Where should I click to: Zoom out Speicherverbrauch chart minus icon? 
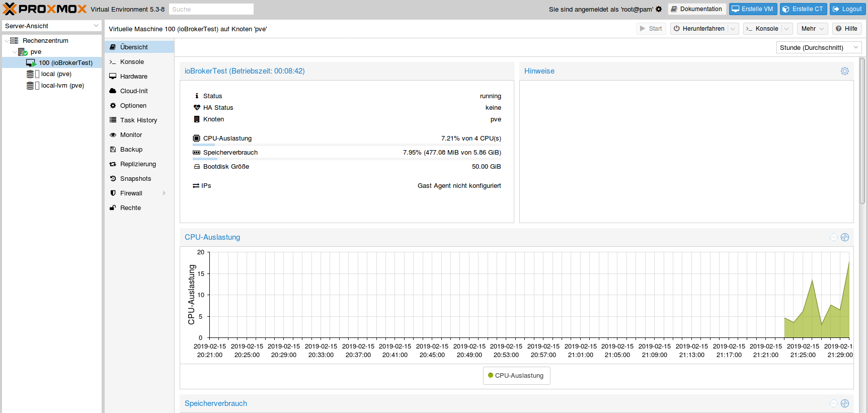tap(834, 403)
